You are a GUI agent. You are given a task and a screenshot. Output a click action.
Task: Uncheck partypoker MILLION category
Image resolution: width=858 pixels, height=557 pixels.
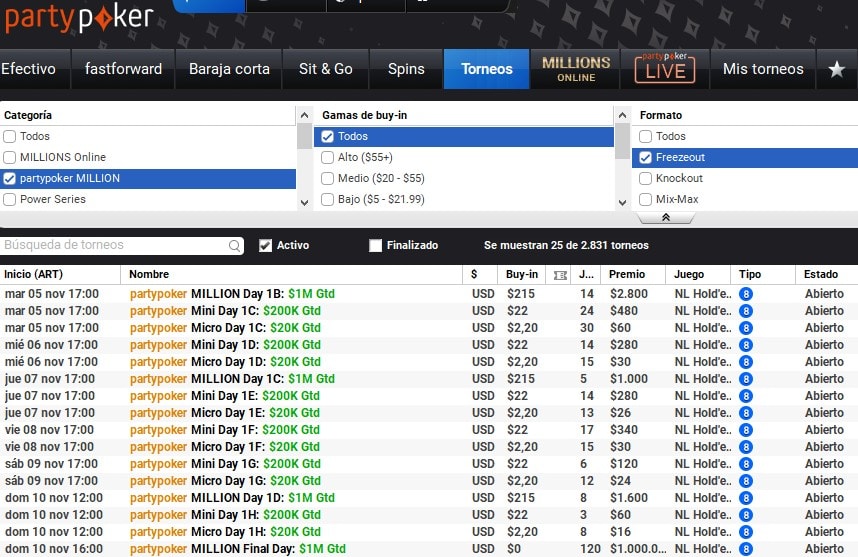click(x=9, y=178)
